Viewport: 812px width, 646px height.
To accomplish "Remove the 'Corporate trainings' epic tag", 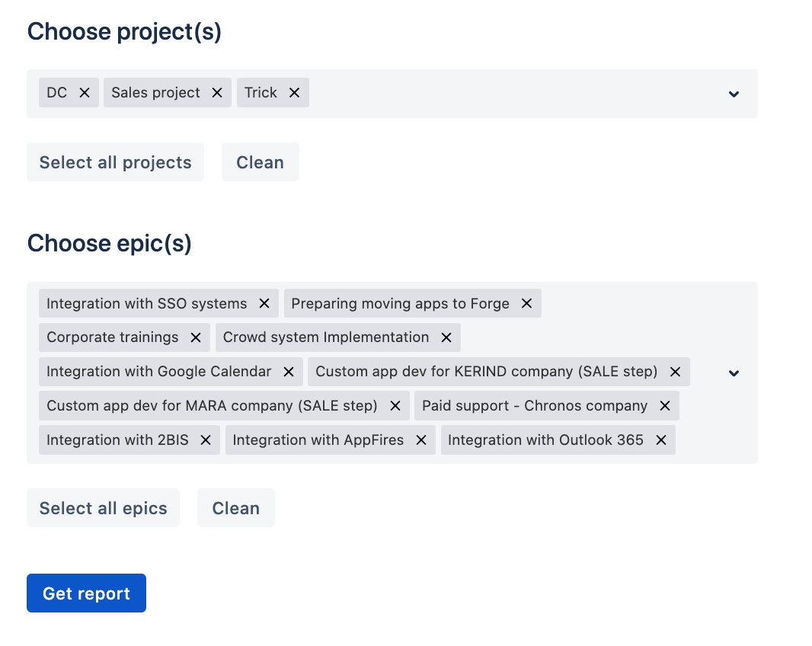I will point(196,337).
